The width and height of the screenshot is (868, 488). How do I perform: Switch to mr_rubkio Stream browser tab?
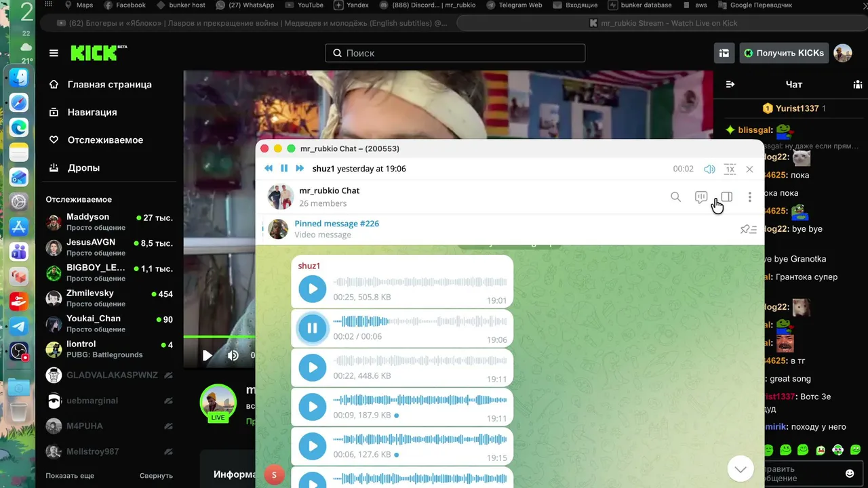pyautogui.click(x=663, y=23)
